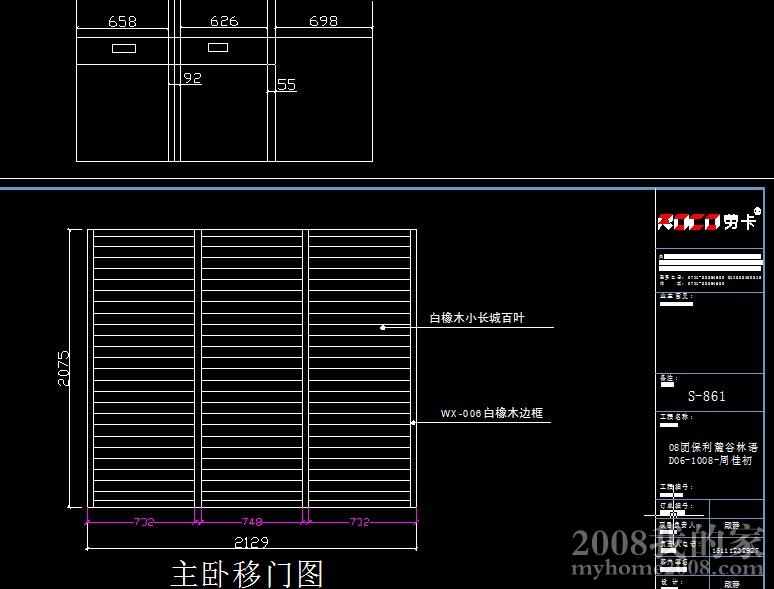Click the D06-1008-周佳初 text line

click(x=709, y=461)
